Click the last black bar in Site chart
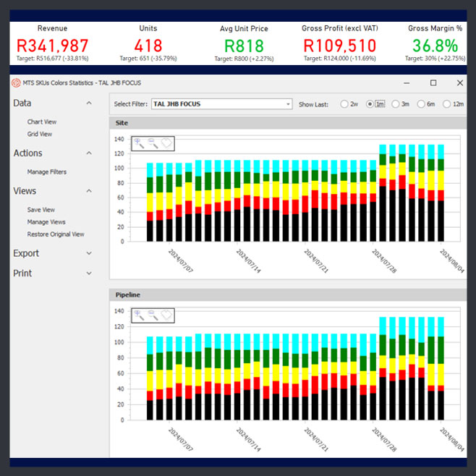This screenshot has width=476, height=476. [441, 221]
